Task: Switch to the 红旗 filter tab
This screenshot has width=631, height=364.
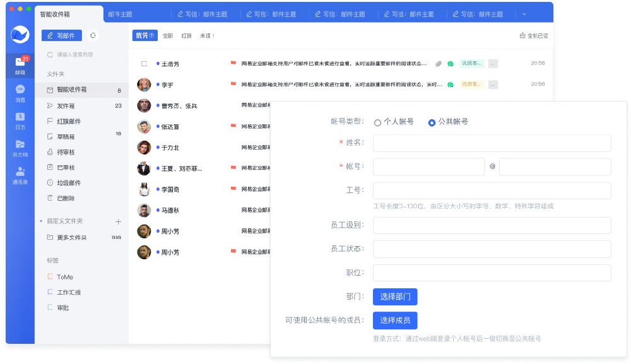Action: (x=186, y=36)
